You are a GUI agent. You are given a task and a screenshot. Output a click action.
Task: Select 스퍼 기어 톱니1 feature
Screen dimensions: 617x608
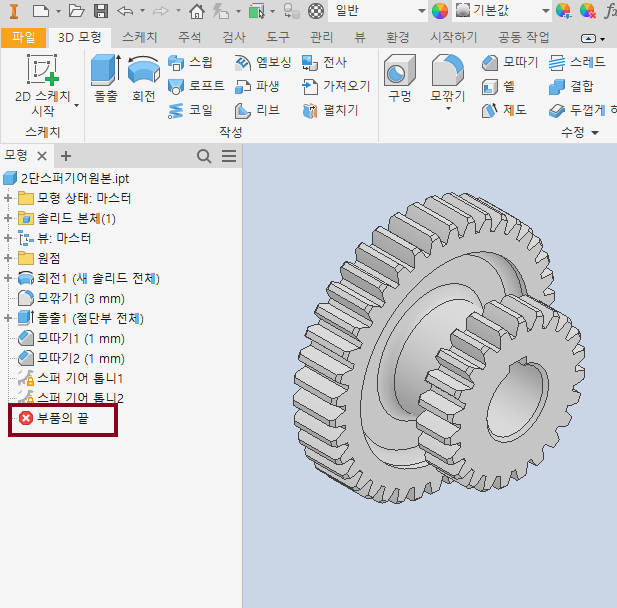[x=70, y=379]
